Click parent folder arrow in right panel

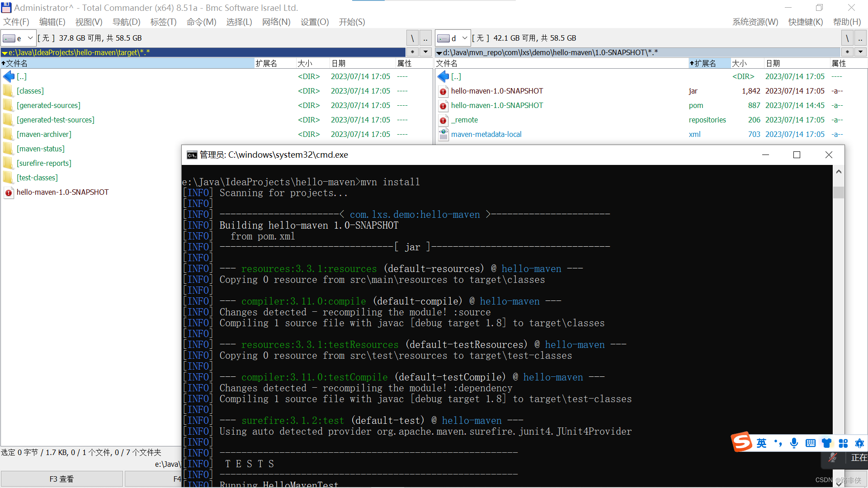point(443,76)
